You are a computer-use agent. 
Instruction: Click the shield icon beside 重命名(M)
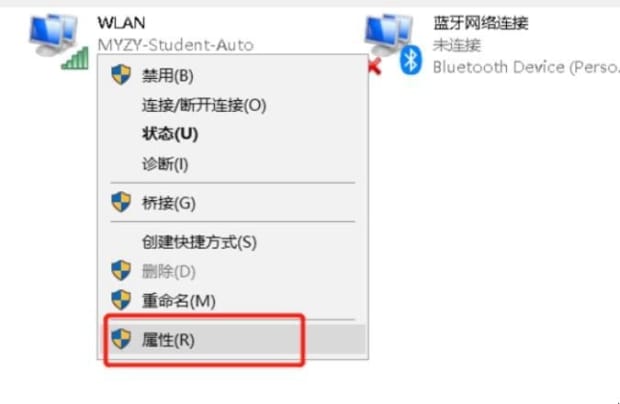pos(121,300)
